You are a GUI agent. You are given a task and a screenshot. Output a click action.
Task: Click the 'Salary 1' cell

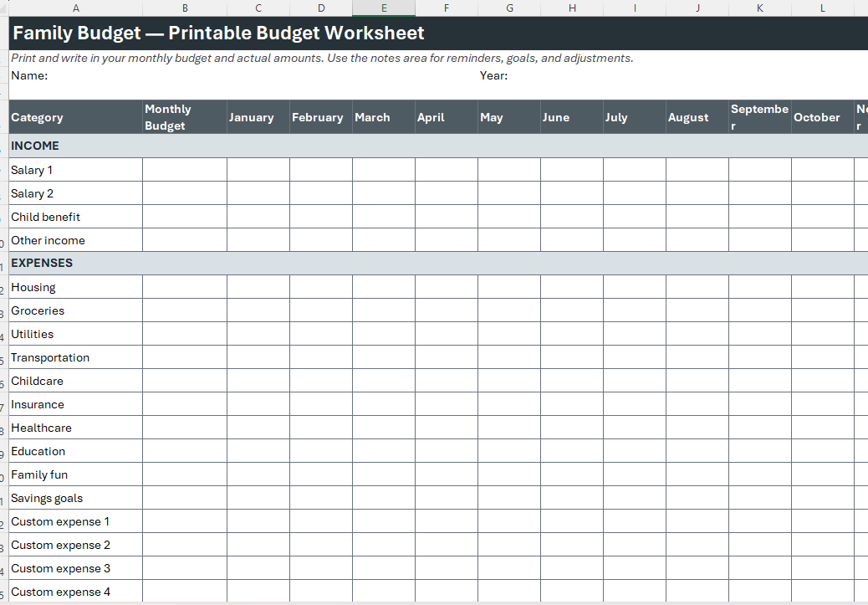coord(76,170)
